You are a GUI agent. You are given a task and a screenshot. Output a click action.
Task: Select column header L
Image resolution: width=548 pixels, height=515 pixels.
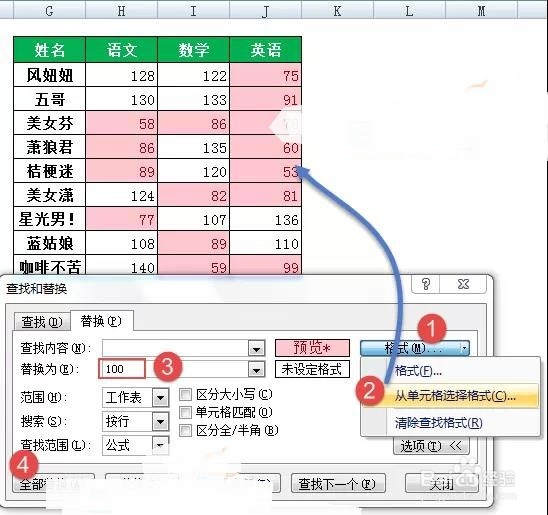pyautogui.click(x=409, y=10)
